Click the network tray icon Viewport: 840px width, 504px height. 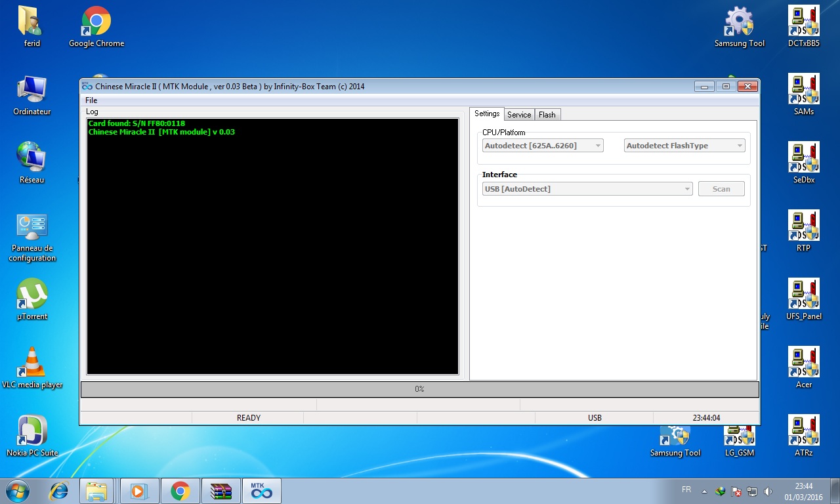(x=752, y=491)
